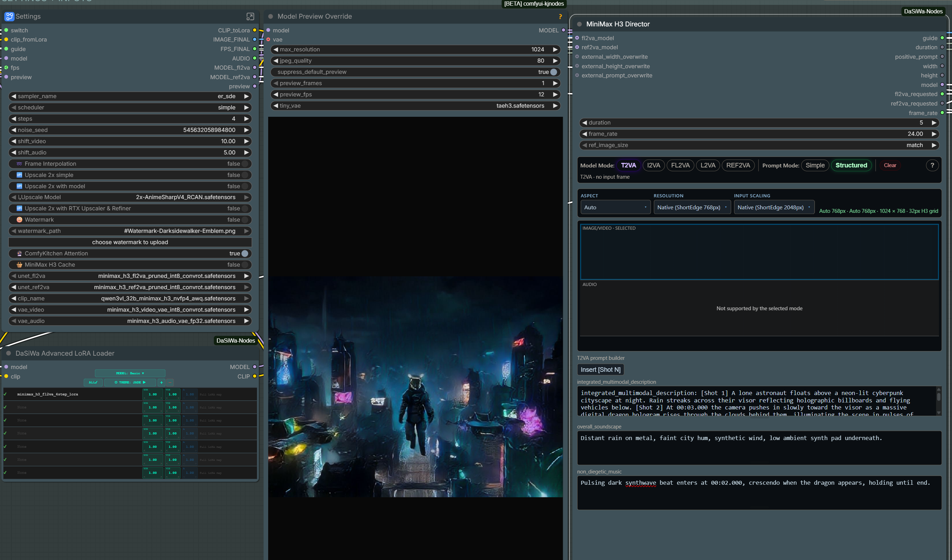Toggle Frame Interpolation switch
This screenshot has width=952, height=560.
tap(245, 164)
